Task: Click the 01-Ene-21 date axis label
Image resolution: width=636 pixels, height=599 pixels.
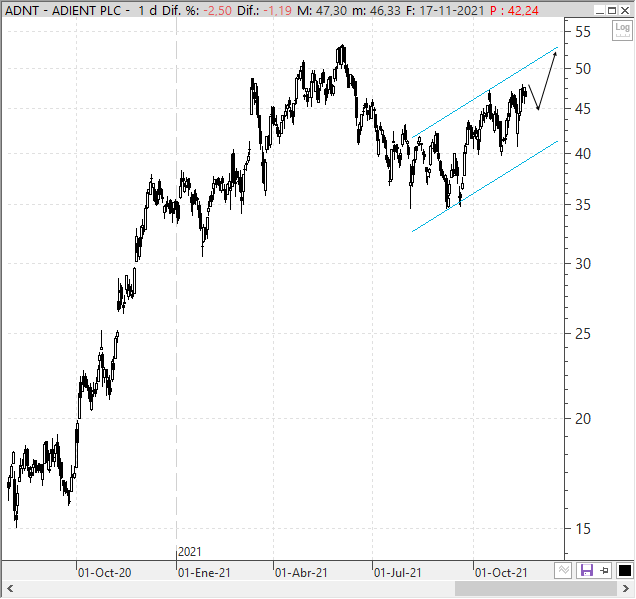Action: (204, 573)
